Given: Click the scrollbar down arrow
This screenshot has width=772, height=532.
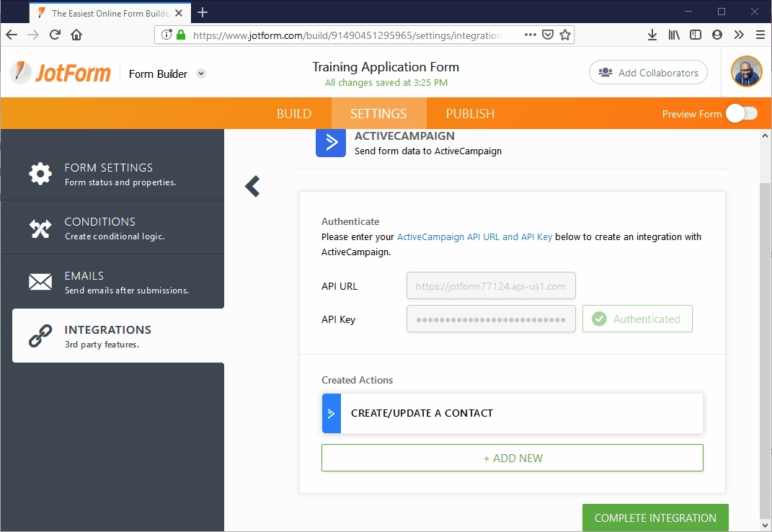Looking at the screenshot, I should (x=765, y=526).
